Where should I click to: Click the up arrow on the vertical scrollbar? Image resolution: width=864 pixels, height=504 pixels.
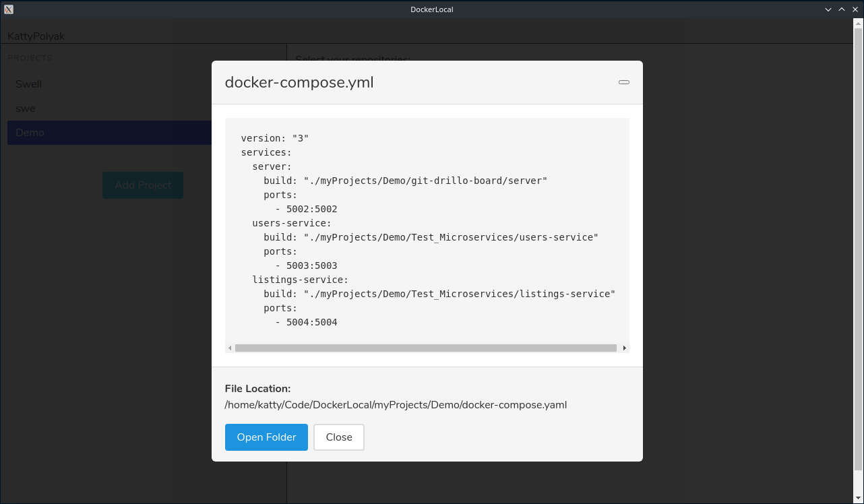tap(859, 24)
